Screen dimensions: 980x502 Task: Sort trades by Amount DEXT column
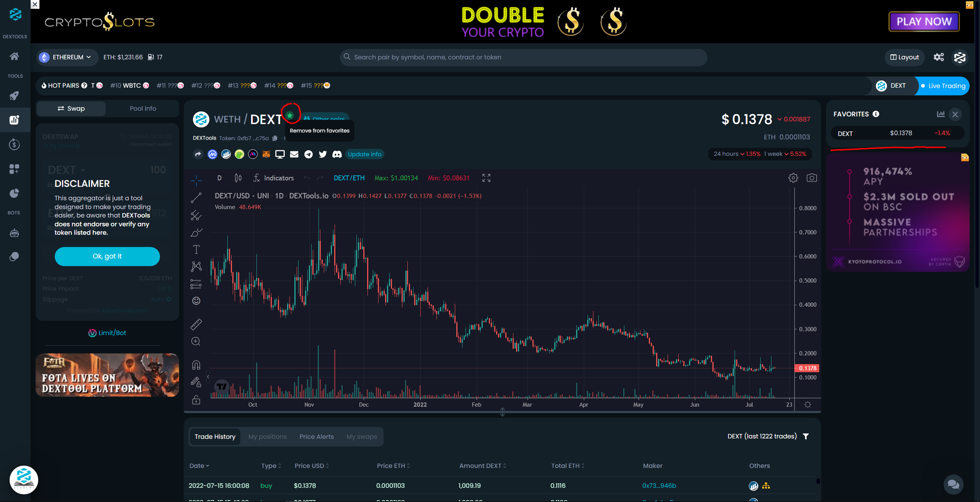coord(483,466)
